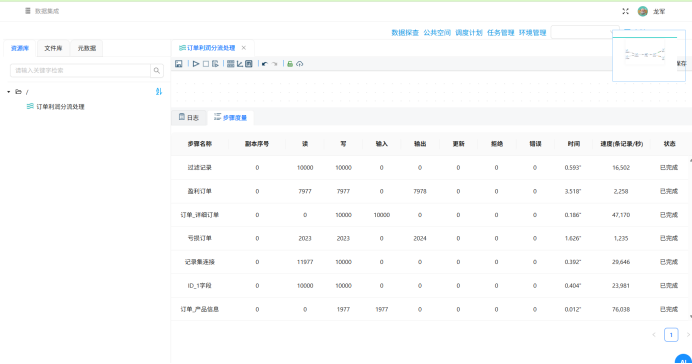692x364 pixels.
Task: Click the 订单_详细订单 step name cell
Action: [x=199, y=215]
